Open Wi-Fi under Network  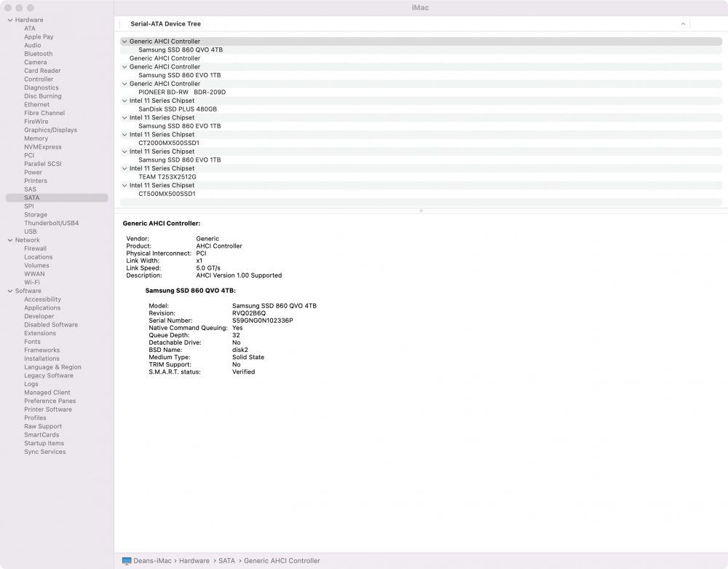coord(32,283)
